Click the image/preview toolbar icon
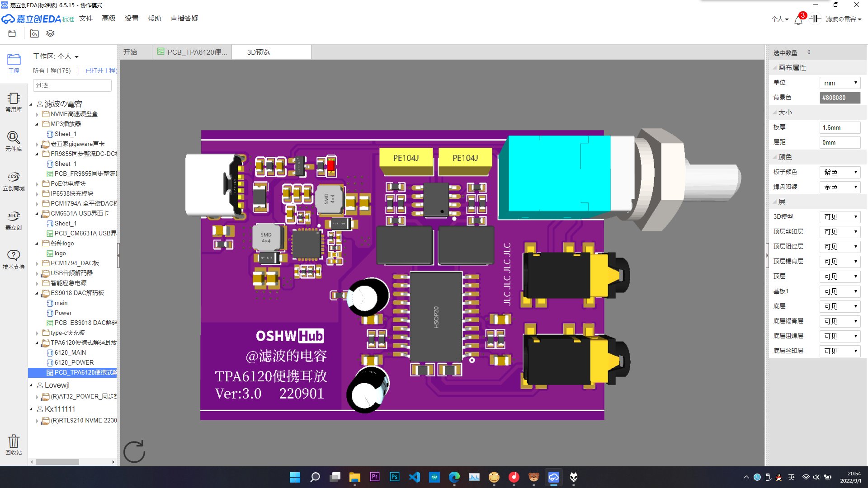868x488 pixels. click(34, 33)
